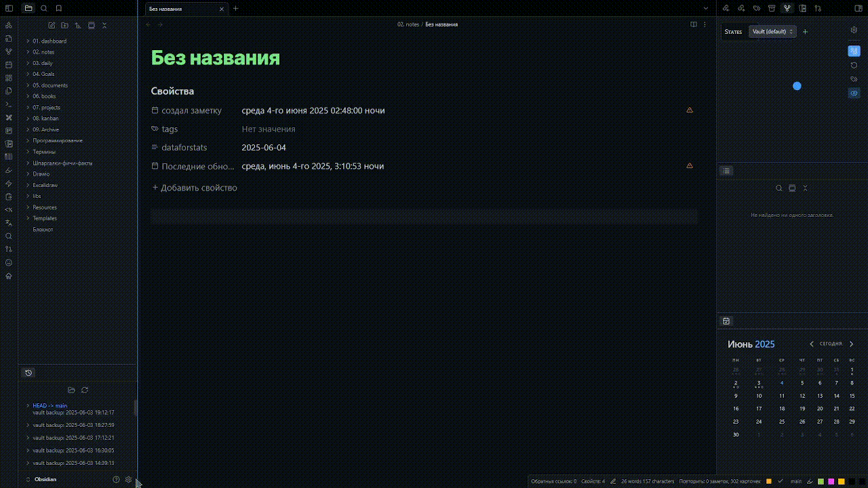Open outgoing links icon in right header
The image size is (868, 488).
(x=741, y=8)
